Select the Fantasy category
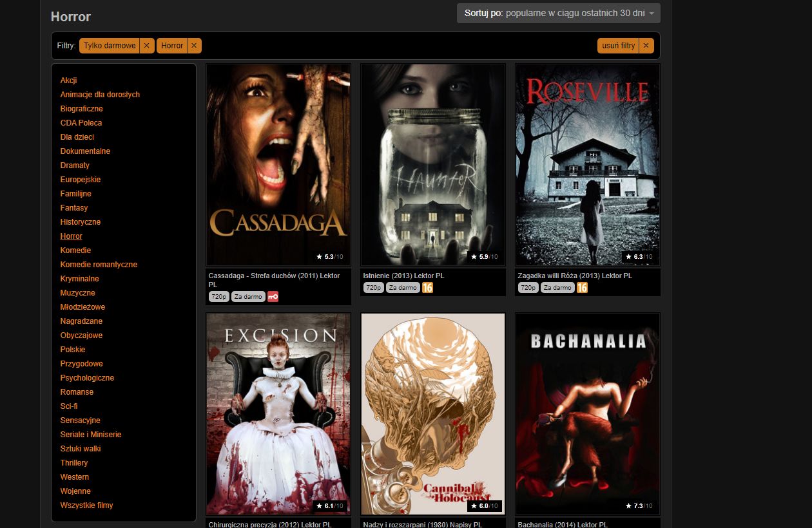812x528 pixels. point(74,208)
